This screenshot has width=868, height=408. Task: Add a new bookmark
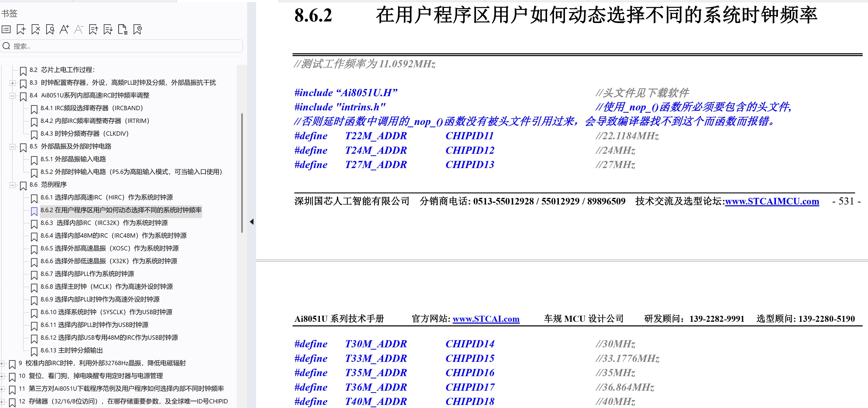(x=21, y=29)
